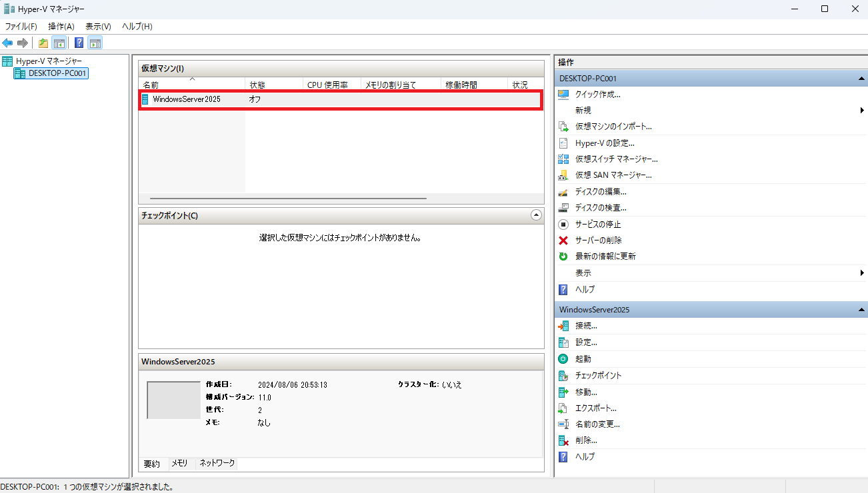Switch to the ネットワーク tab
Image resolution: width=868 pixels, height=493 pixels.
coord(217,463)
